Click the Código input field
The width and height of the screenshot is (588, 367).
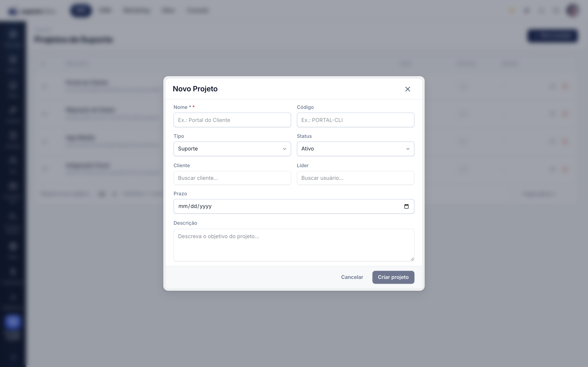(x=355, y=120)
